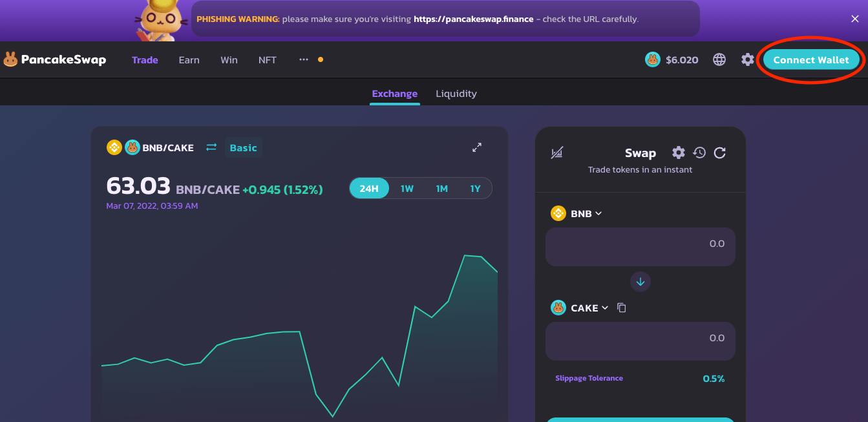Open the Trade menu
Image resolution: width=868 pixels, height=422 pixels.
tap(145, 60)
